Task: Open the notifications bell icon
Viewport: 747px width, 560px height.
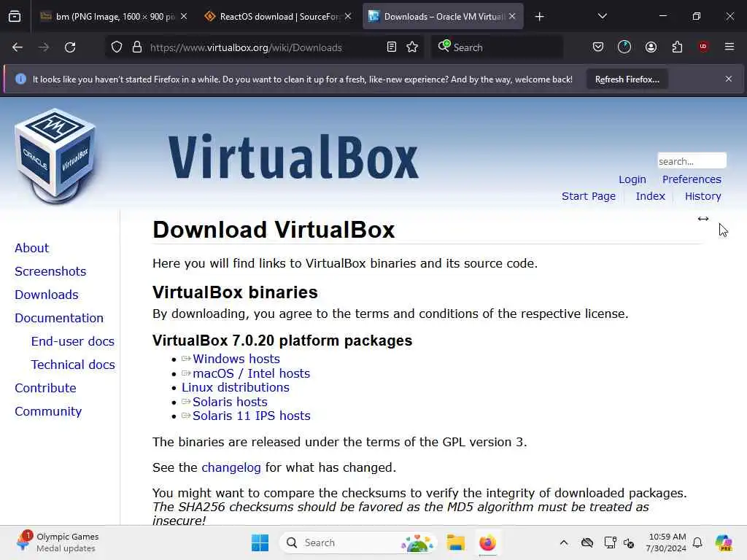Action: click(x=697, y=542)
